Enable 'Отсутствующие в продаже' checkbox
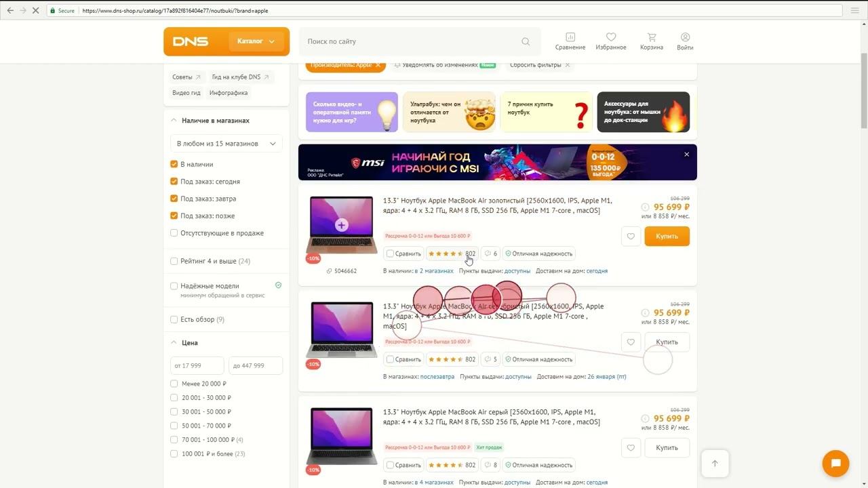This screenshot has height=488, width=868. click(174, 233)
